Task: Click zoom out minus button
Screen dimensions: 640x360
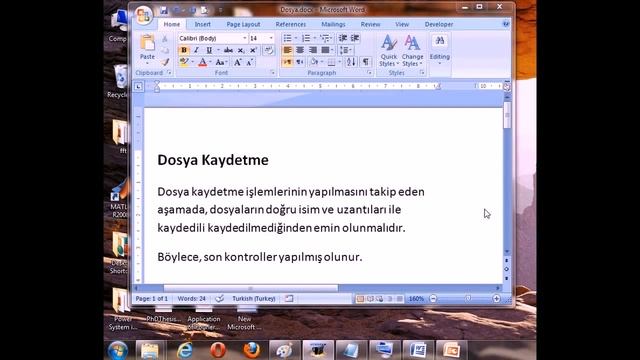Action: (433, 299)
